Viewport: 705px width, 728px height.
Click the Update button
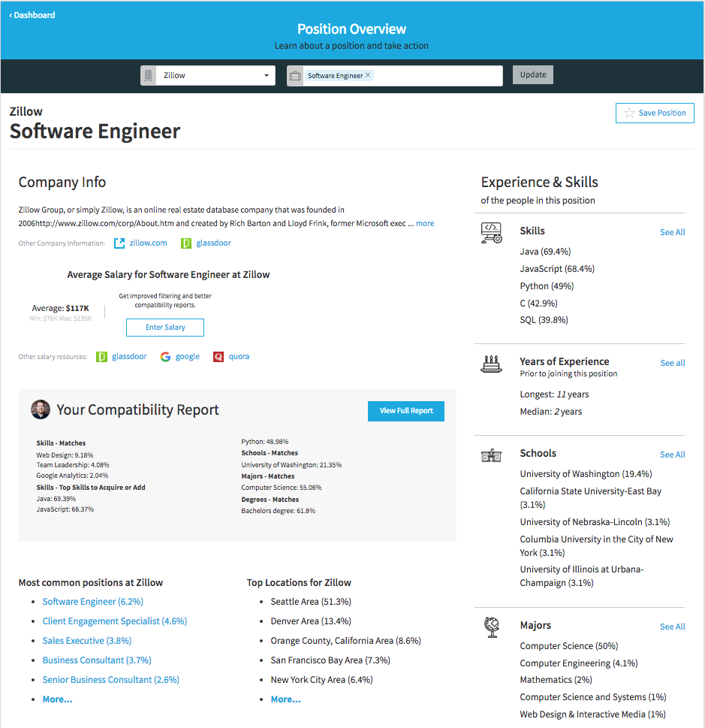click(533, 74)
